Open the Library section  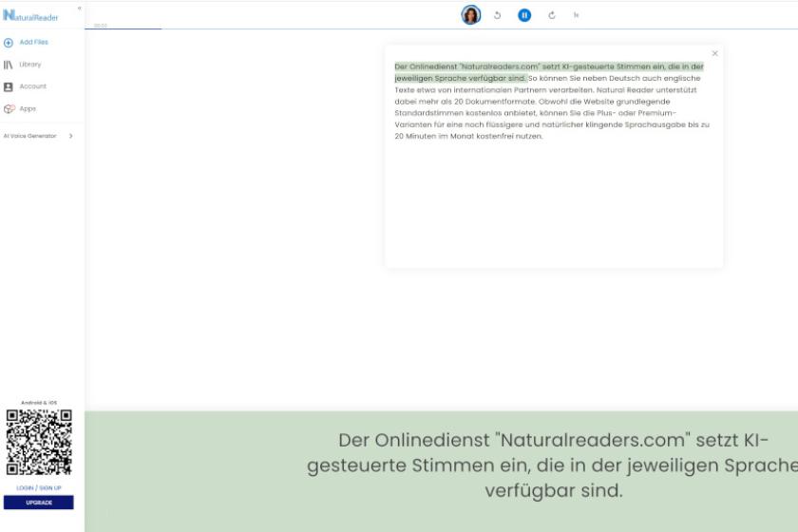pyautogui.click(x=30, y=65)
